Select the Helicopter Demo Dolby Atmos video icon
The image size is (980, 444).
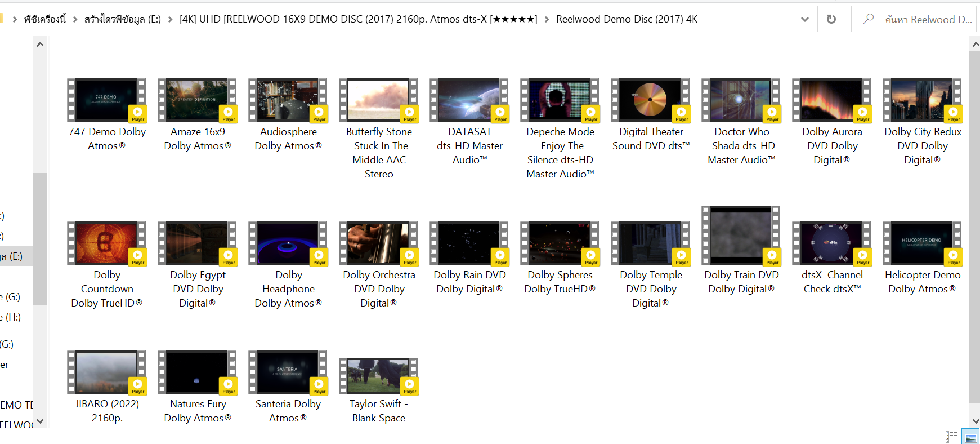point(923,243)
